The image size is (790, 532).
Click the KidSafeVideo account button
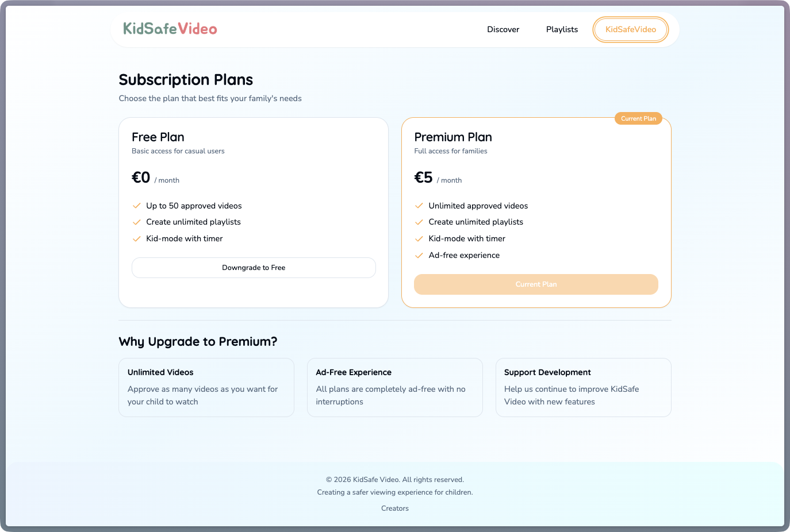click(x=631, y=29)
